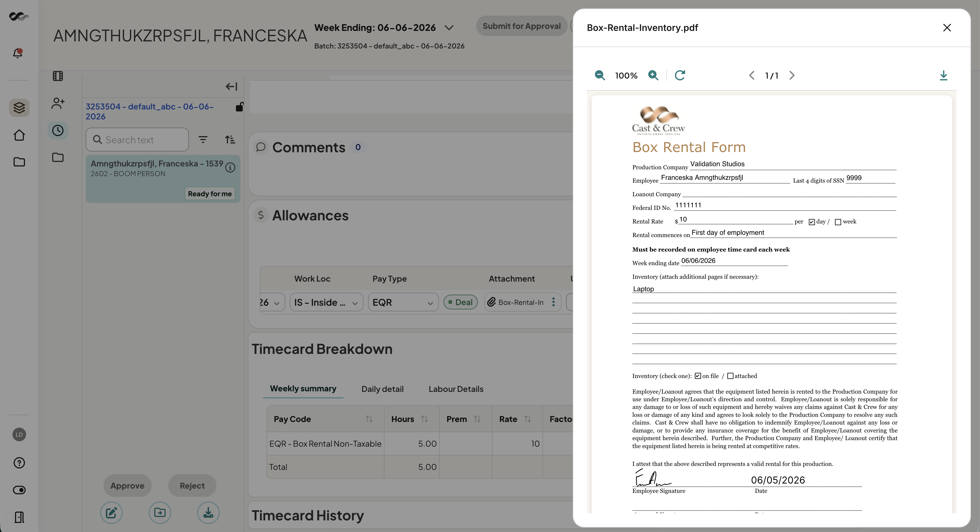
Task: Sort by Rate column
Action: pos(527,419)
